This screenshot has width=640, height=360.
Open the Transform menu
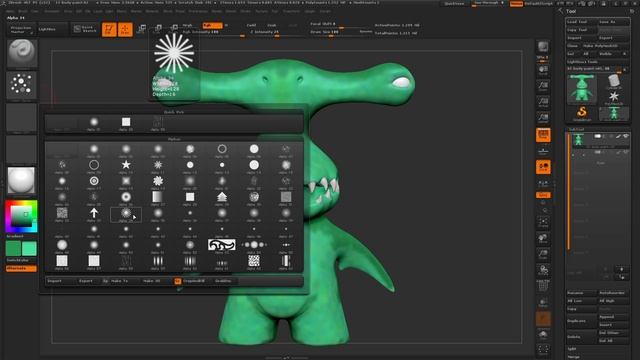(x=291, y=11)
